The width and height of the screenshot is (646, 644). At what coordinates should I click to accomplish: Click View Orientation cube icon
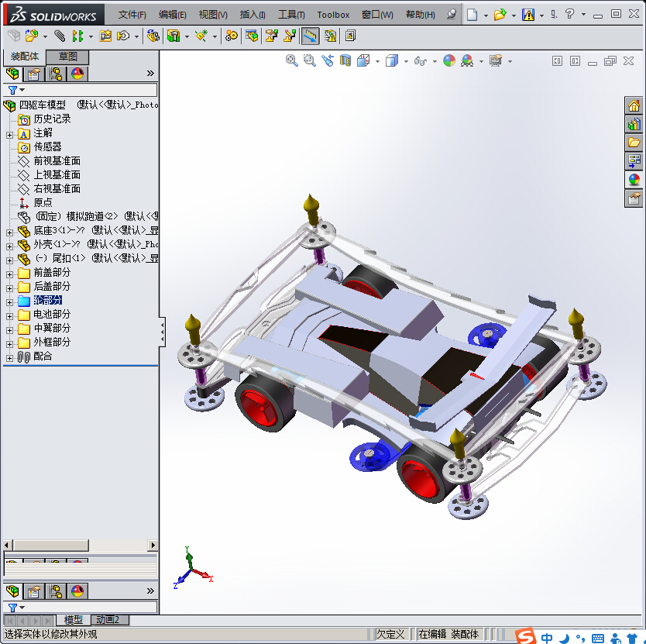coord(363,61)
